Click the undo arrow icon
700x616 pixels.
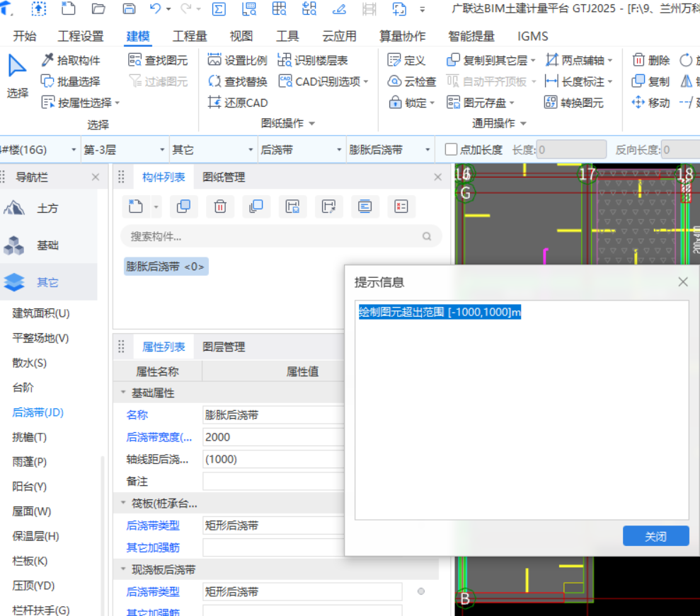pyautogui.click(x=155, y=8)
